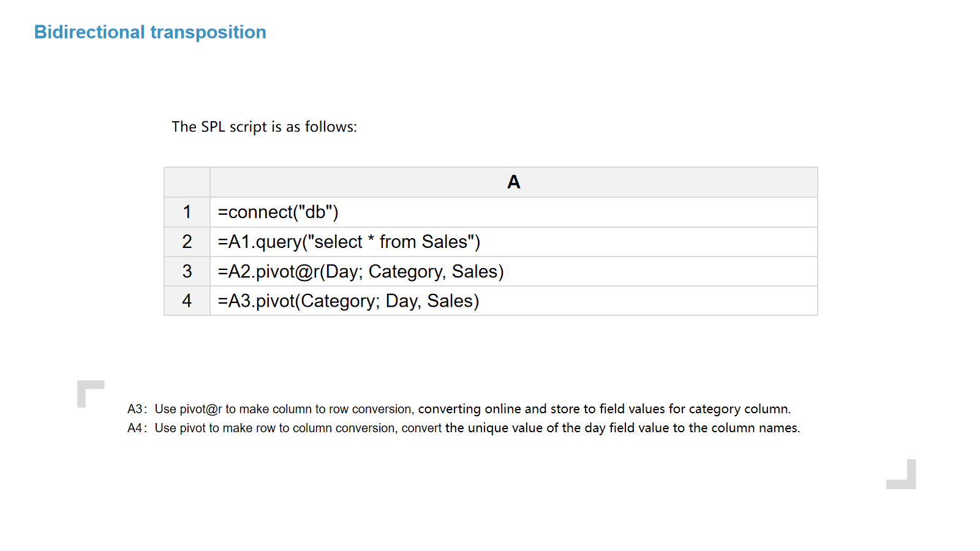Image resolution: width=980 pixels, height=551 pixels.
Task: Select the column A header
Action: (x=513, y=182)
